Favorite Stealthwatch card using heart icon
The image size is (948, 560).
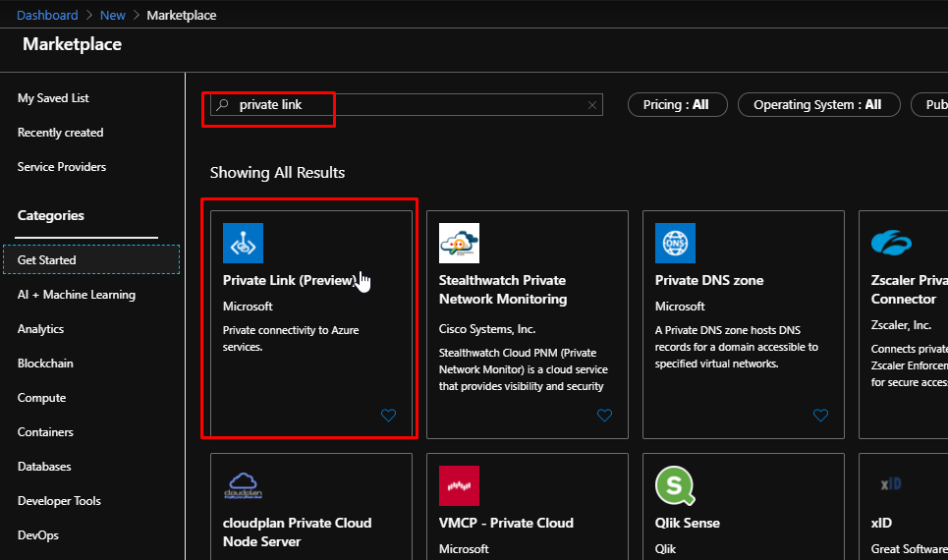click(x=604, y=416)
